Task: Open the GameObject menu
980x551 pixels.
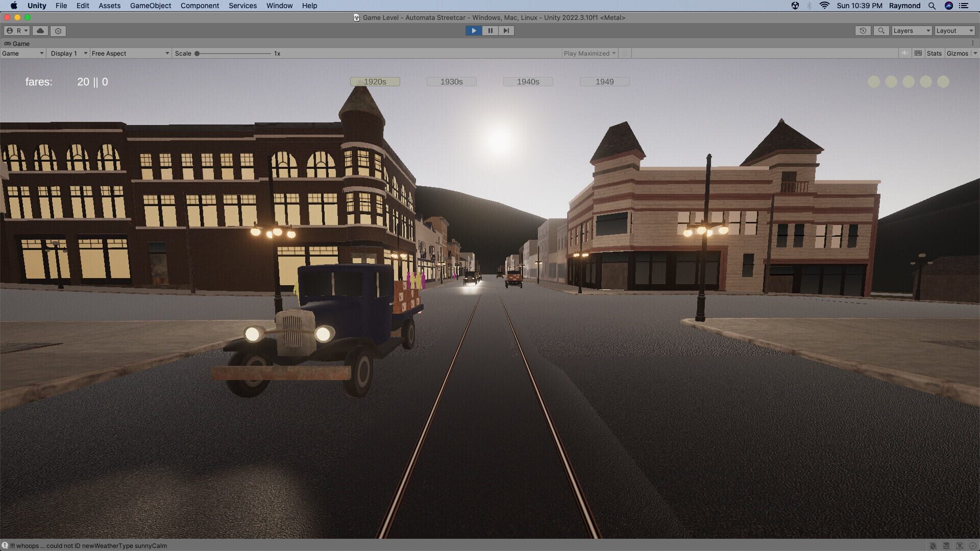Action: [150, 6]
